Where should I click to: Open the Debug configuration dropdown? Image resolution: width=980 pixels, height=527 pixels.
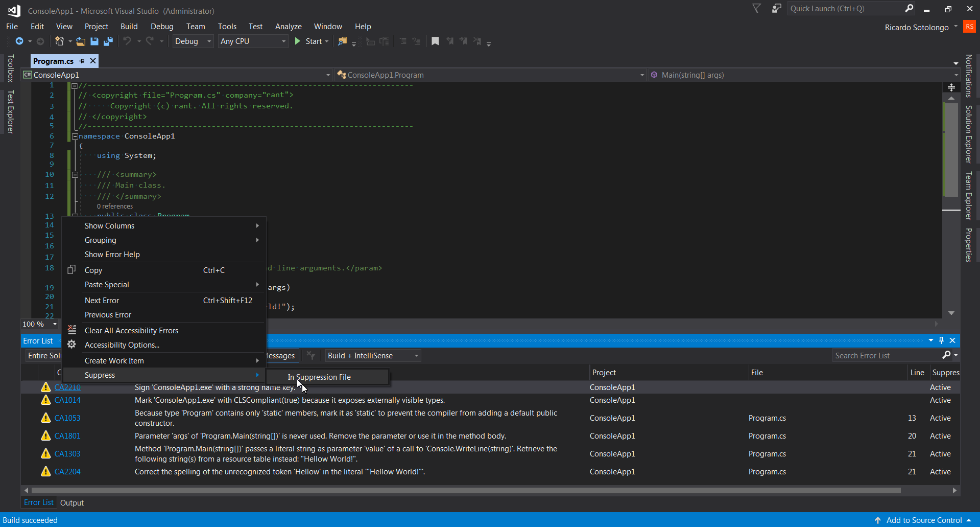pyautogui.click(x=193, y=41)
